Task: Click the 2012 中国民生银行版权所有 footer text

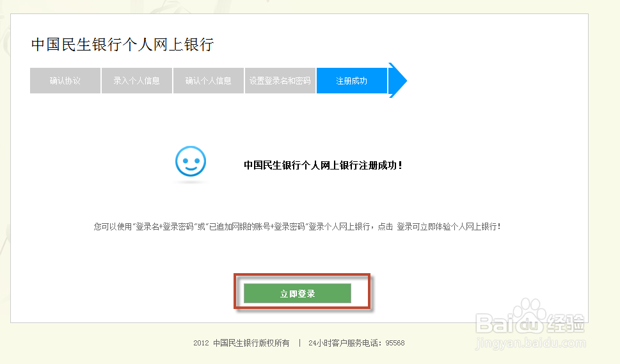Action: 241,343
